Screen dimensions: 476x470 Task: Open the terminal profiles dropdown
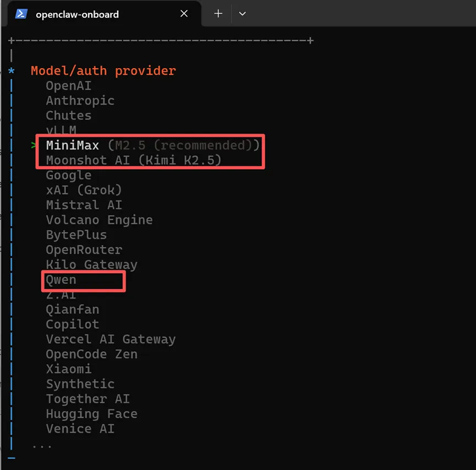(x=242, y=14)
